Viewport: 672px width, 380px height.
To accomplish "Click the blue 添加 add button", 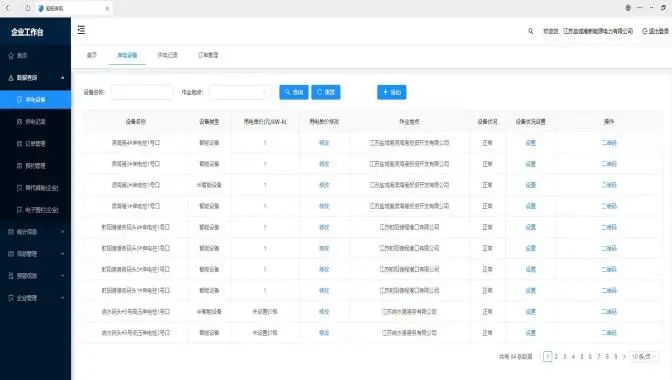I will 392,92.
